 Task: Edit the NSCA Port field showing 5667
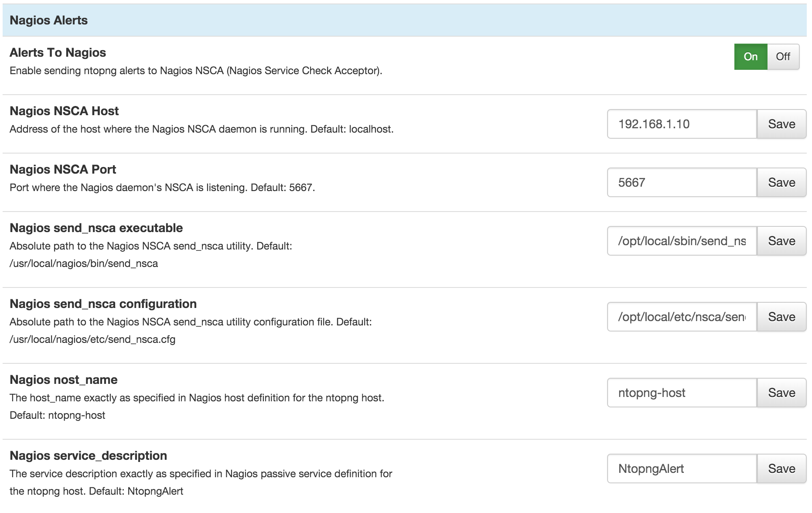[x=682, y=182]
